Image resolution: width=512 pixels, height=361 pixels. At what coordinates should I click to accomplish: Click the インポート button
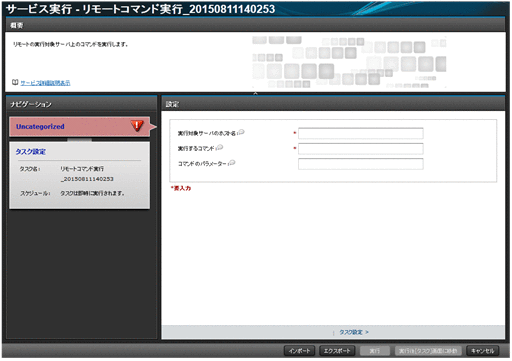click(299, 351)
